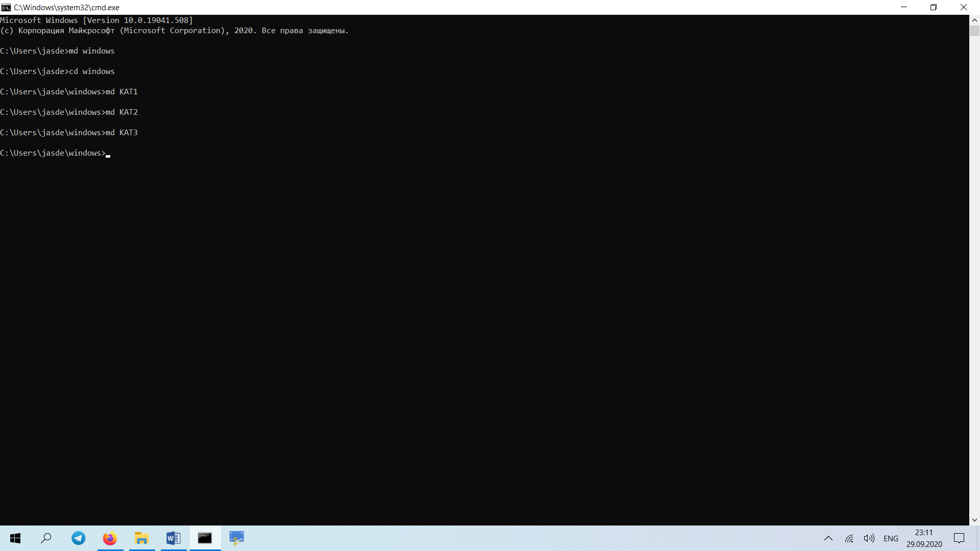Open the cmd.exe title bar system icon
Screen dimensions: 980x551
(x=6, y=7)
